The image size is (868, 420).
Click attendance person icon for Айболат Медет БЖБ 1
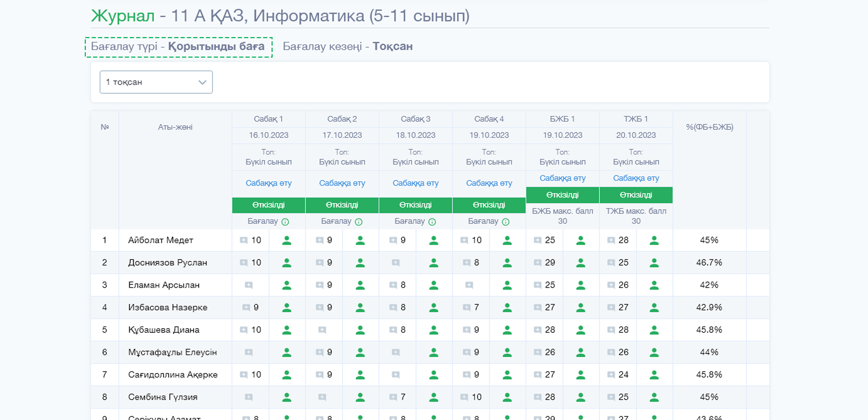(580, 240)
